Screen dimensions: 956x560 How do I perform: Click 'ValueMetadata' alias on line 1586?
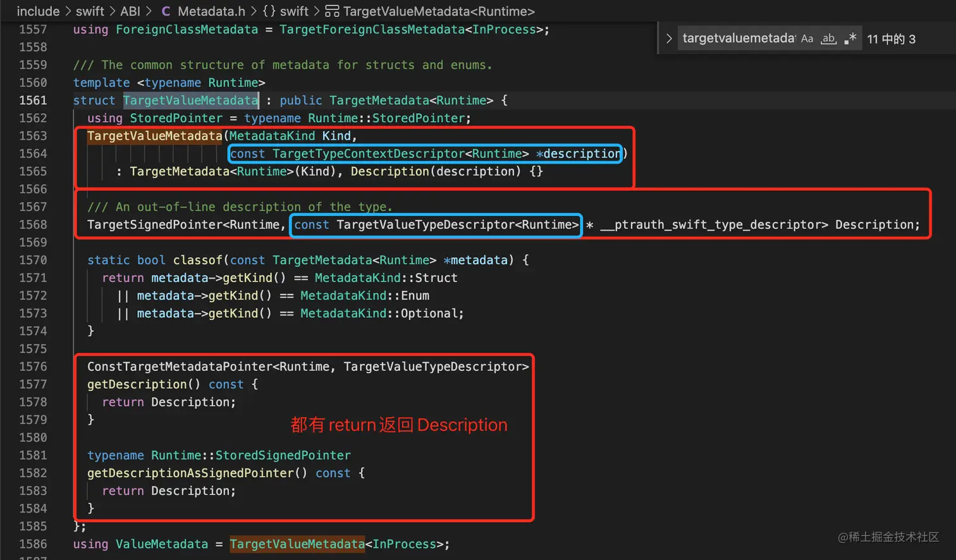coord(162,544)
